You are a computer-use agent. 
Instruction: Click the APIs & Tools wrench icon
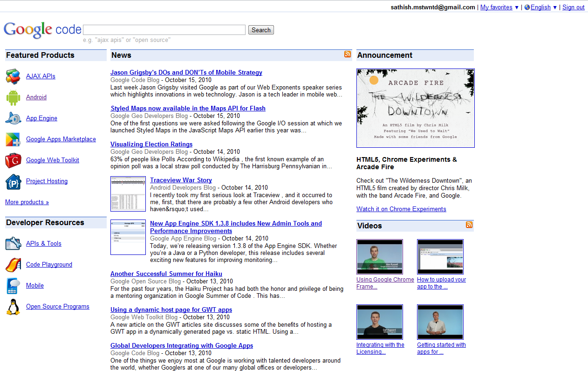click(13, 243)
